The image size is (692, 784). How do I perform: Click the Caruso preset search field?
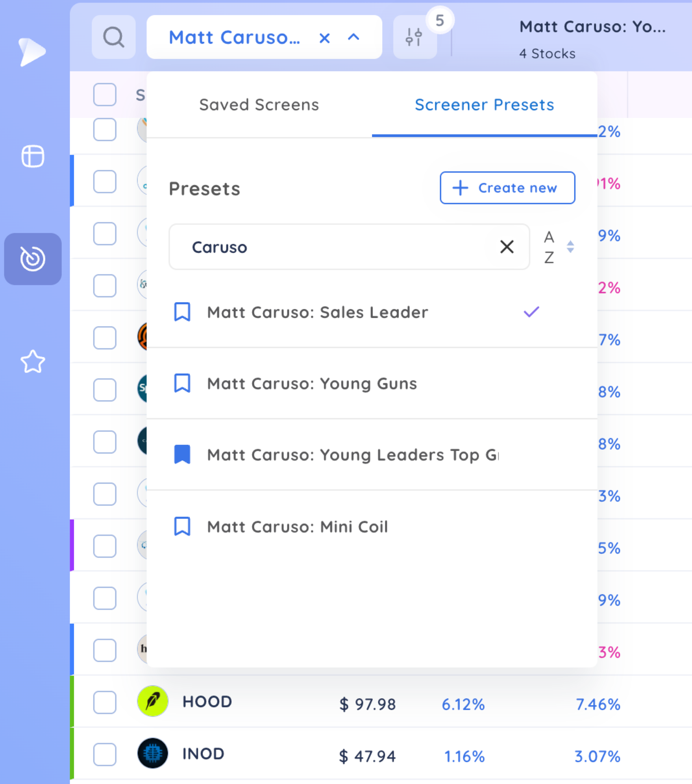click(349, 247)
